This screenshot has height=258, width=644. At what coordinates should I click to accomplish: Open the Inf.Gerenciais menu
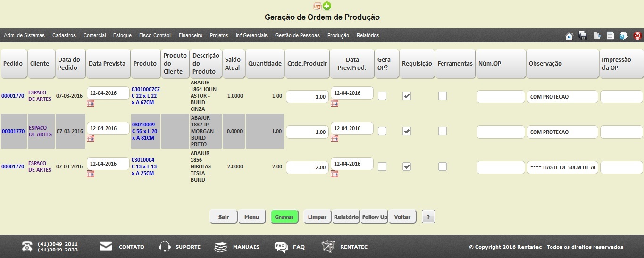pos(251,35)
